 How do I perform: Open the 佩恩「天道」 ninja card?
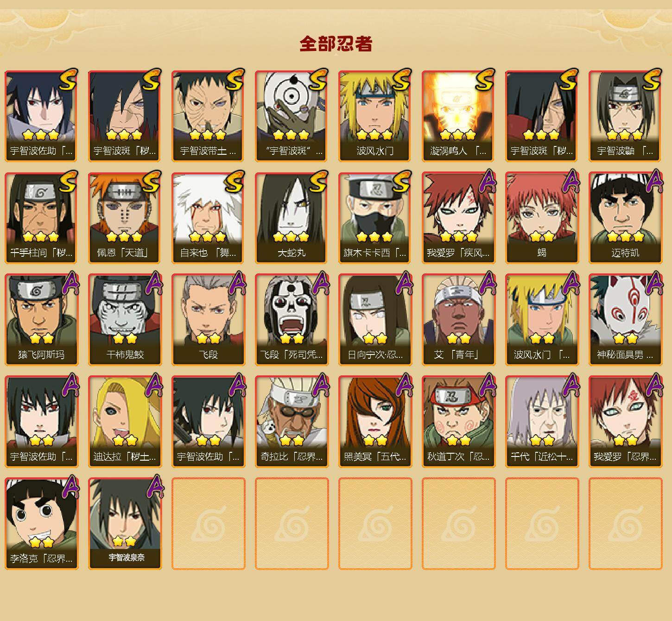coord(124,218)
